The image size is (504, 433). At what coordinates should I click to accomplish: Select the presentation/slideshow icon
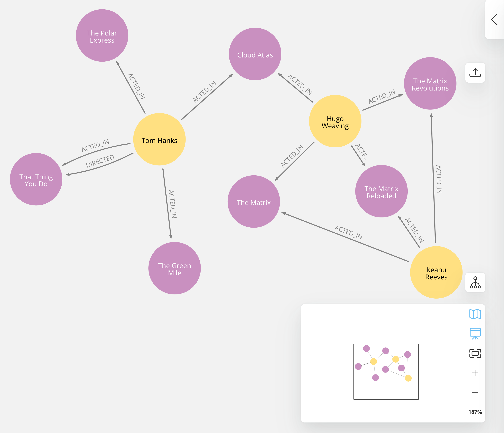click(x=475, y=334)
